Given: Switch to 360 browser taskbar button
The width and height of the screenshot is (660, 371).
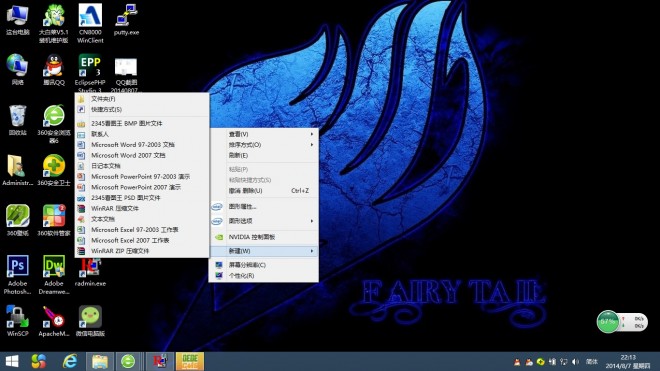Looking at the screenshot, I should point(128,361).
